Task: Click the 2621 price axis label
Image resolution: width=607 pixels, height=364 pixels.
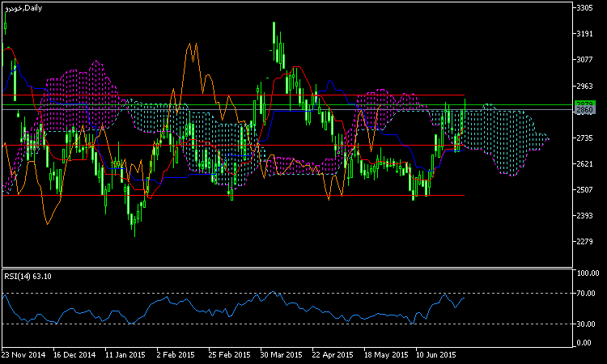Action: point(584,164)
